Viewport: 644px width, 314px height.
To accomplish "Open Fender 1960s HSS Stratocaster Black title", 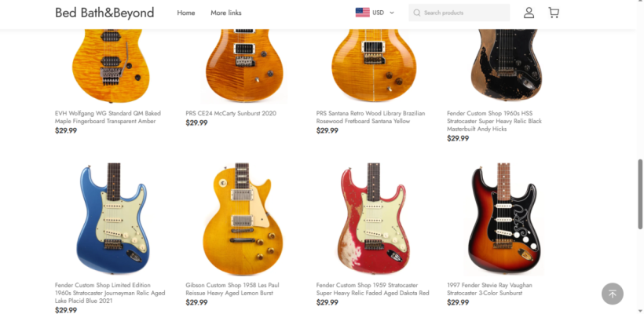I will pos(495,121).
